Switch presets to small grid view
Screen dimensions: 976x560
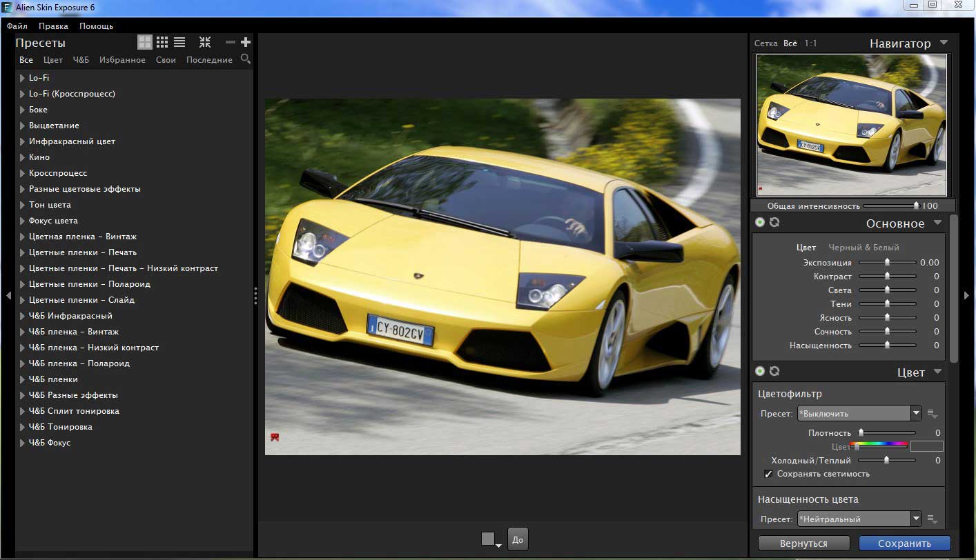[162, 42]
